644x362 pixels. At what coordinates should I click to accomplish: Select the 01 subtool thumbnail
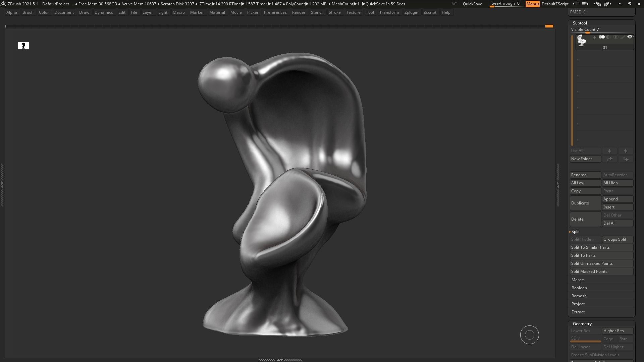(x=582, y=41)
